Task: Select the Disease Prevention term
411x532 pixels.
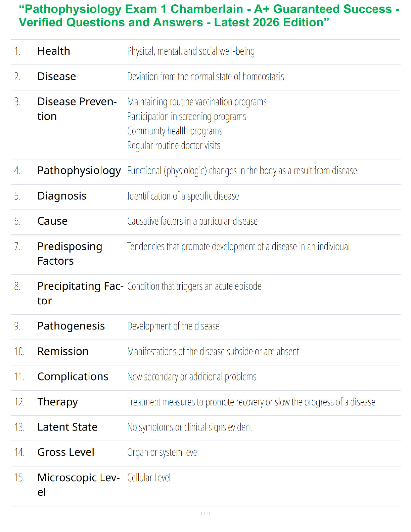Action: point(77,109)
